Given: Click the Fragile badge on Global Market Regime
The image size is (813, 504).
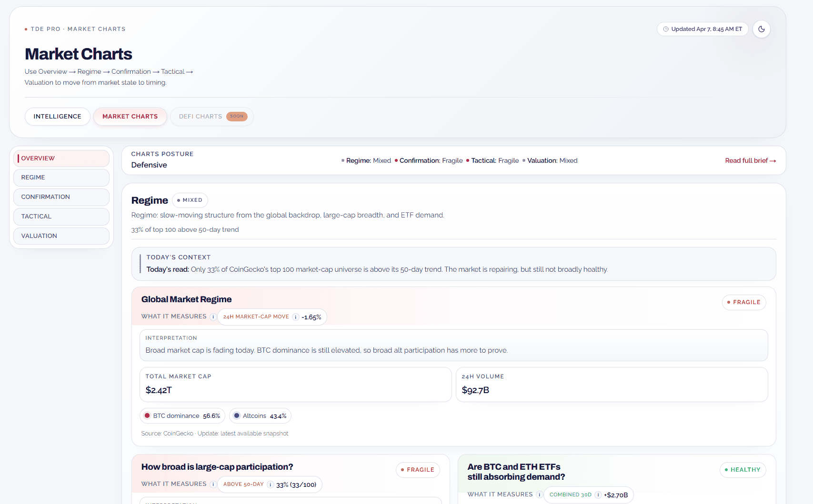Looking at the screenshot, I should 743,302.
